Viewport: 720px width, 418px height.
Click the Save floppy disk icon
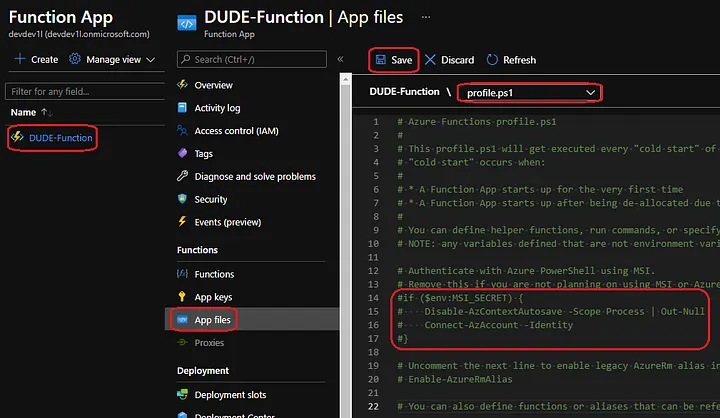(x=381, y=60)
